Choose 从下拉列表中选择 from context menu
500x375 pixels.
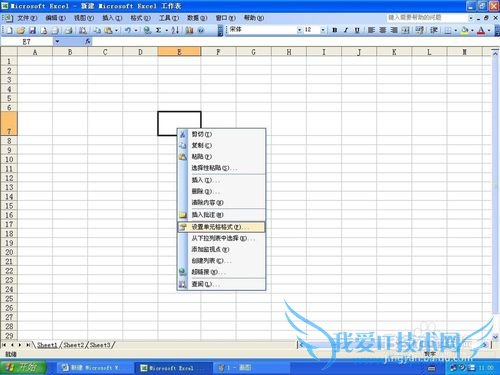click(221, 238)
